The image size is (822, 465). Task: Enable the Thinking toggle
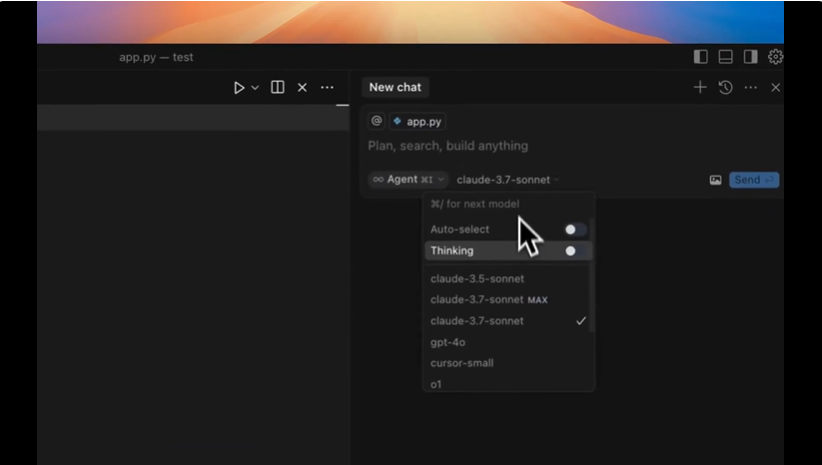[575, 251]
